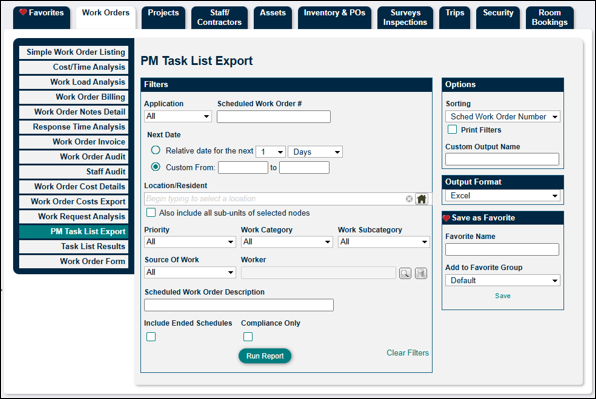This screenshot has width=596, height=399.
Task: Open Work Order Costs Export report
Action: pos(74,201)
